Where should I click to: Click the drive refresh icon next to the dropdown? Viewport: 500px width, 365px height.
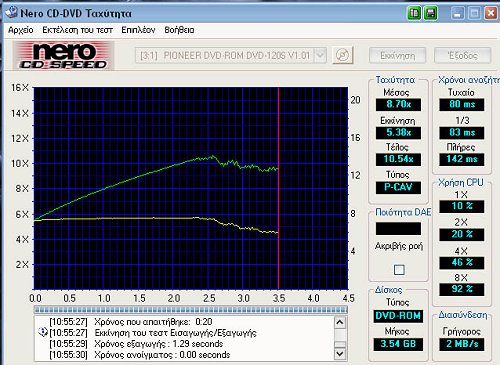[x=342, y=55]
